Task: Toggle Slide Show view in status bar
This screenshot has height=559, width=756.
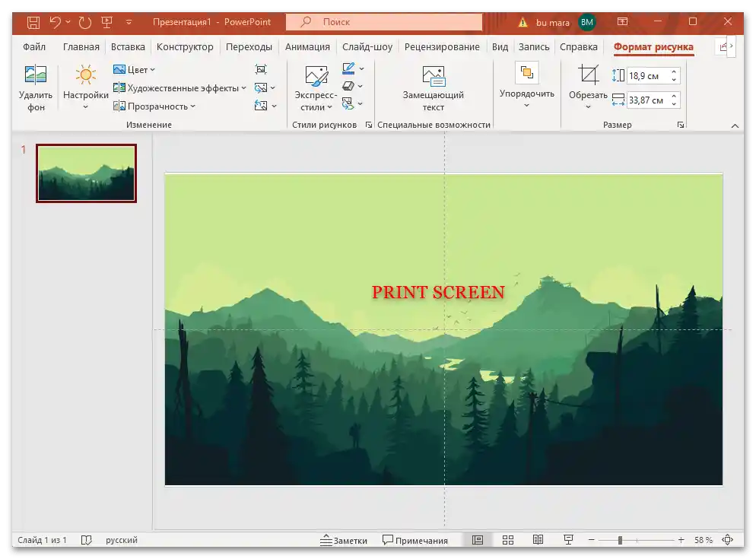Action: pos(568,539)
